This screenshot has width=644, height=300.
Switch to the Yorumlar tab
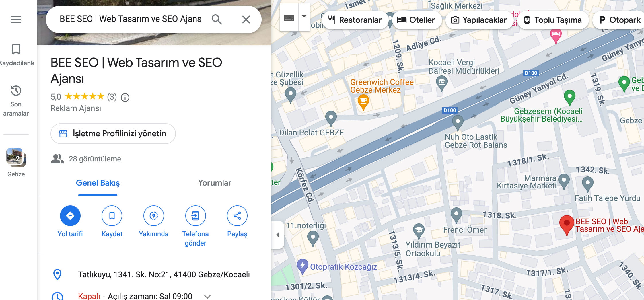(215, 183)
